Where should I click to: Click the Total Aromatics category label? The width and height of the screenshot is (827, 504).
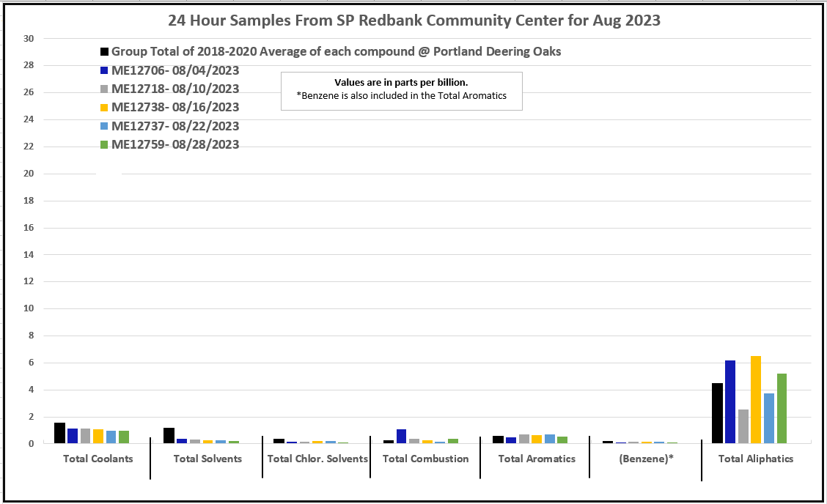tap(537, 459)
